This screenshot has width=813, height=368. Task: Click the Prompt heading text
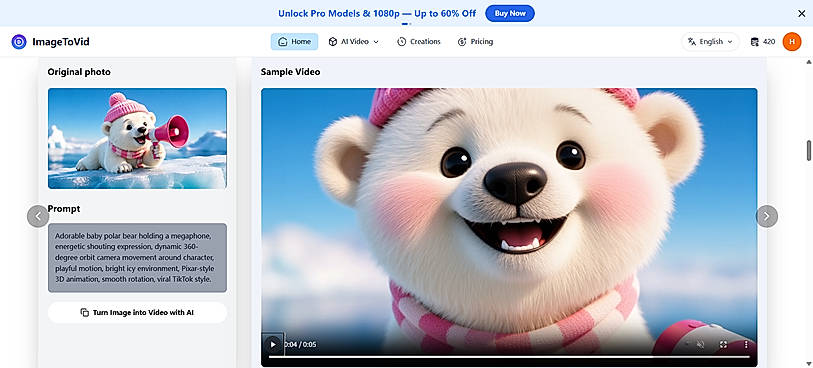(x=64, y=209)
